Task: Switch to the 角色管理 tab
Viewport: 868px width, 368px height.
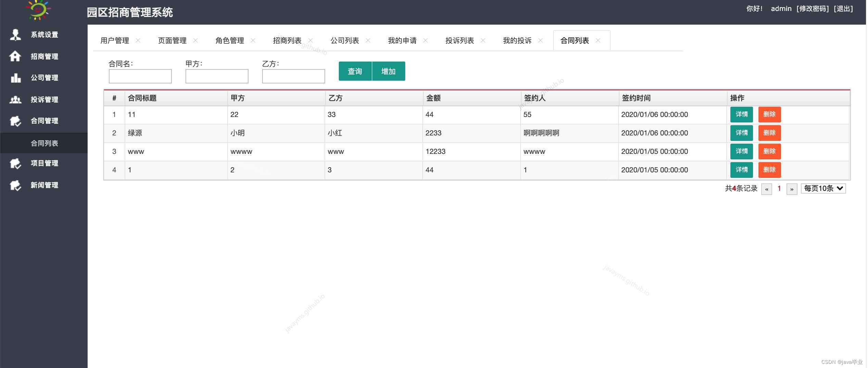Action: tap(230, 41)
